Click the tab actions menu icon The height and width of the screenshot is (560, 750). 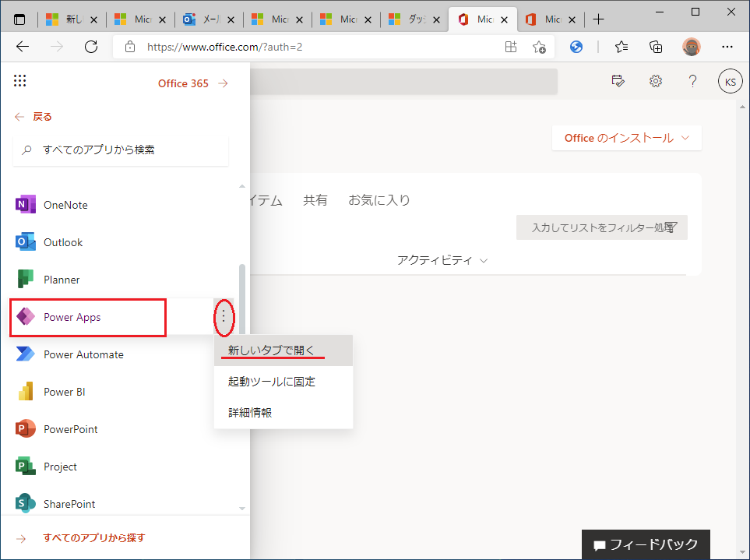(x=19, y=19)
